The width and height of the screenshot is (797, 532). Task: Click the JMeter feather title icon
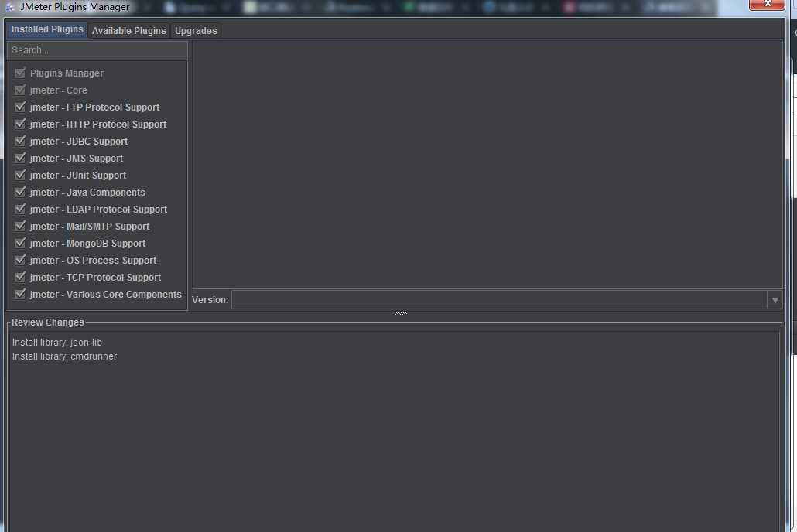[x=9, y=7]
